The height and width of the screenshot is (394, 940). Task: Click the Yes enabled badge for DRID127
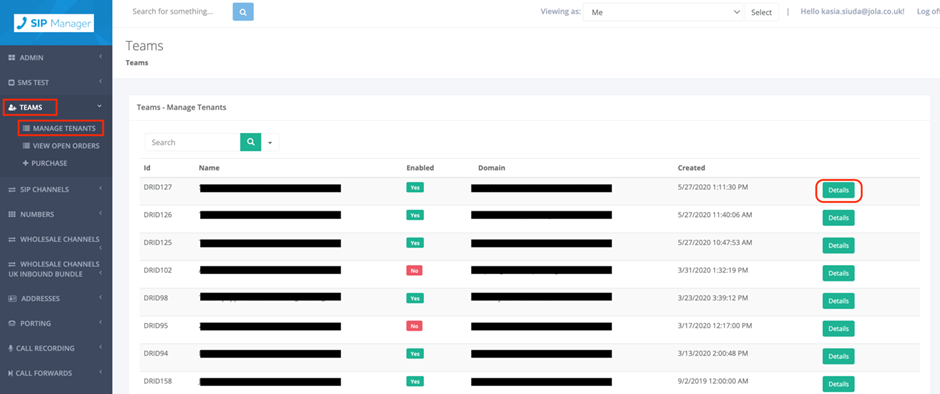(x=415, y=187)
